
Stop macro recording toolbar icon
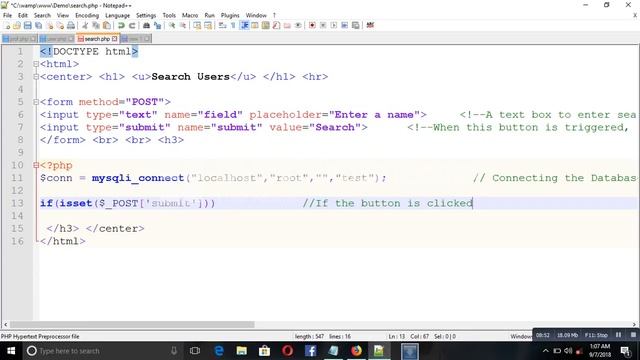coord(323,25)
